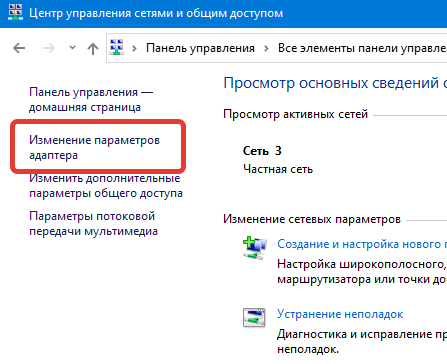Open Панель управления — домашняя страница link
Viewport: 447px width, 364px height.
pos(91,99)
